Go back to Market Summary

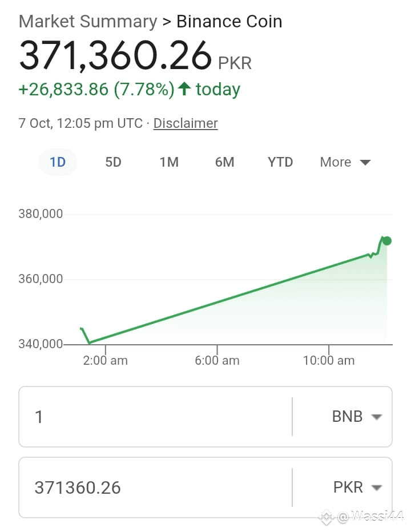[x=88, y=21]
